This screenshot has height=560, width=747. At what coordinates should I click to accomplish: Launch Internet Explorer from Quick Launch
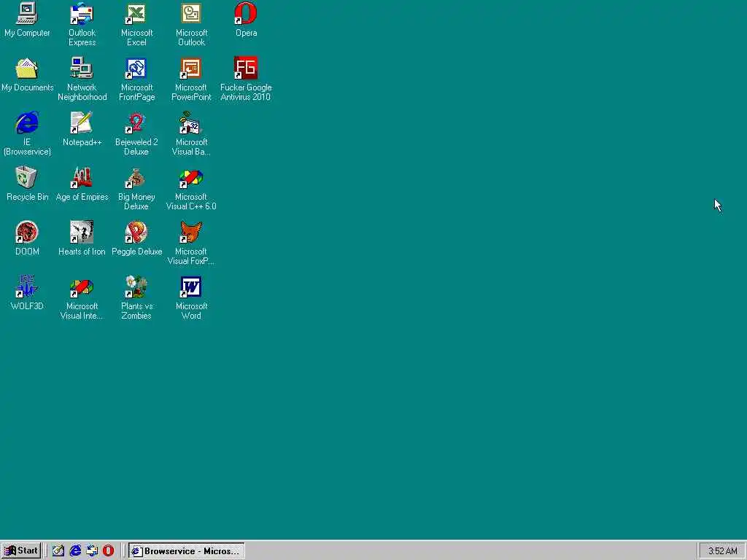(75, 551)
